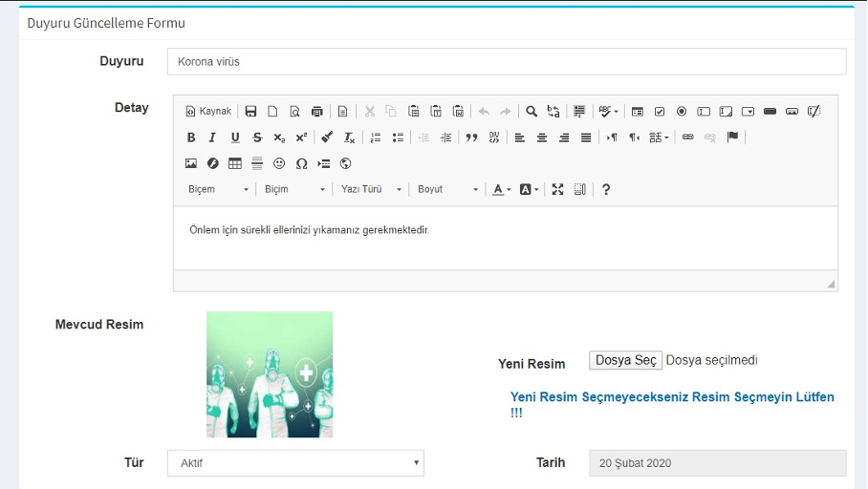The image size is (868, 489).
Task: Toggle subscript formatting
Action: 279,138
